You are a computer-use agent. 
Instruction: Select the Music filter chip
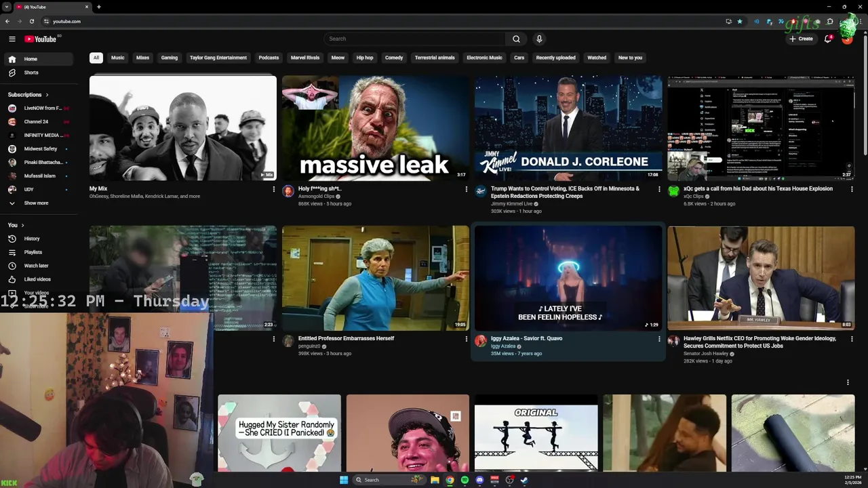[x=118, y=58]
